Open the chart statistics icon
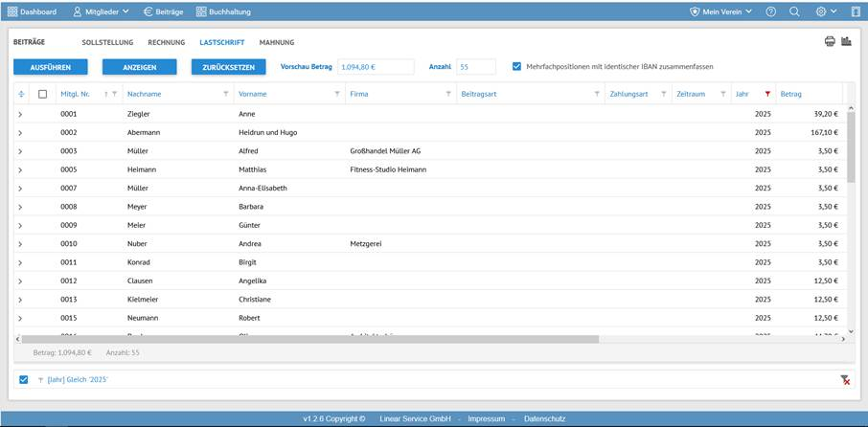This screenshot has width=868, height=427. 846,42
